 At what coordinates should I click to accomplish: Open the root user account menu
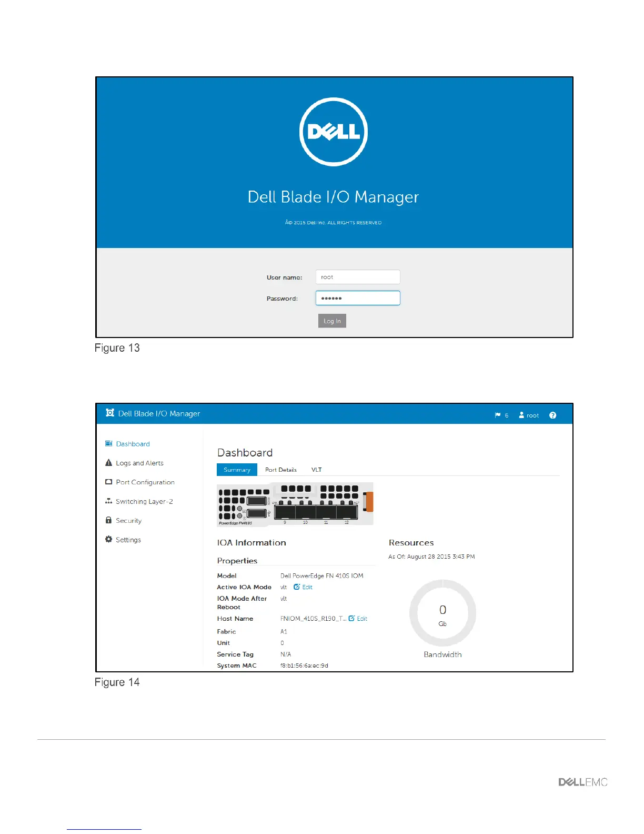click(529, 415)
